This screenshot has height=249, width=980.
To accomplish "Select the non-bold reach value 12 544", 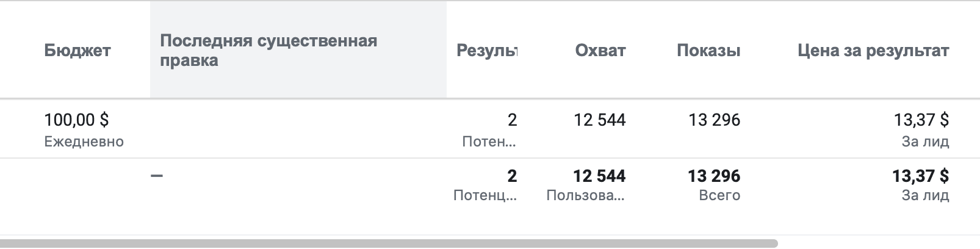I will [599, 120].
